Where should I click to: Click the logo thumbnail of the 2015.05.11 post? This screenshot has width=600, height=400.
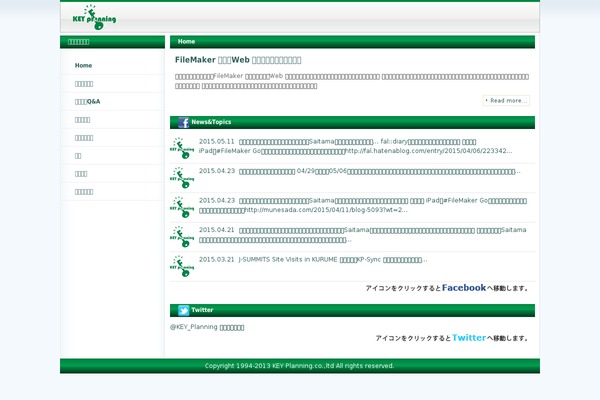pos(182,148)
